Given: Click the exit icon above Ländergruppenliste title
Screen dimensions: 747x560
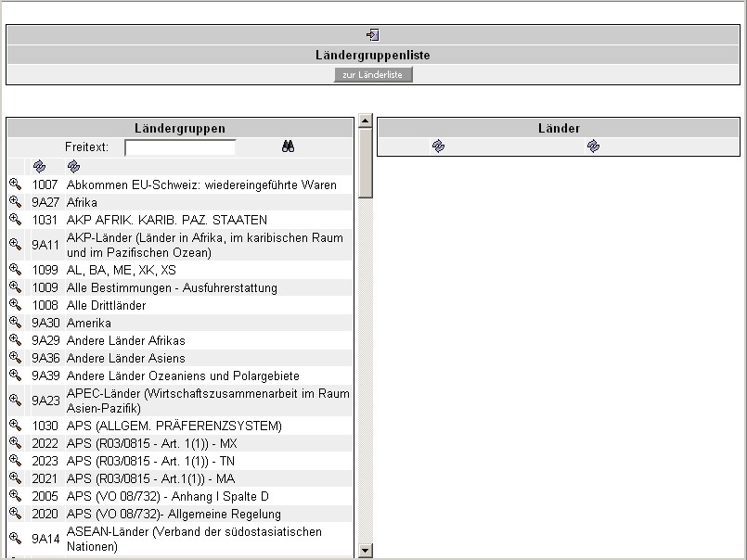Looking at the screenshot, I should pos(373,34).
